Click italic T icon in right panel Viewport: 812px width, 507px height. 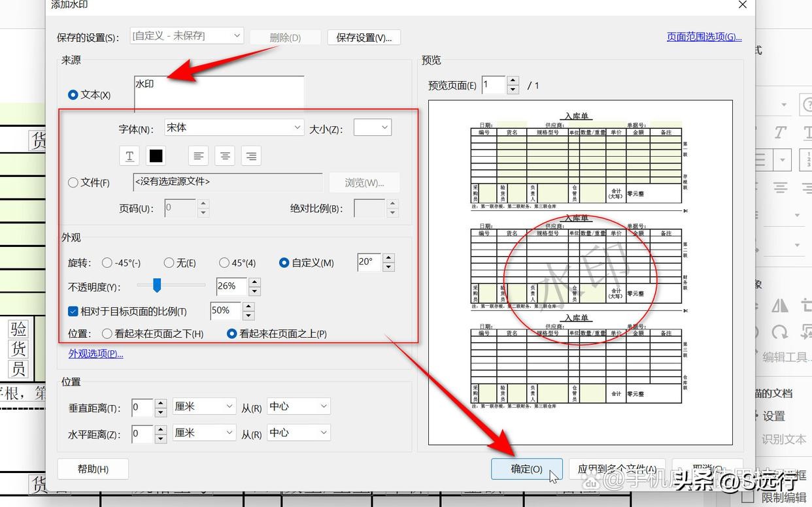point(779,133)
